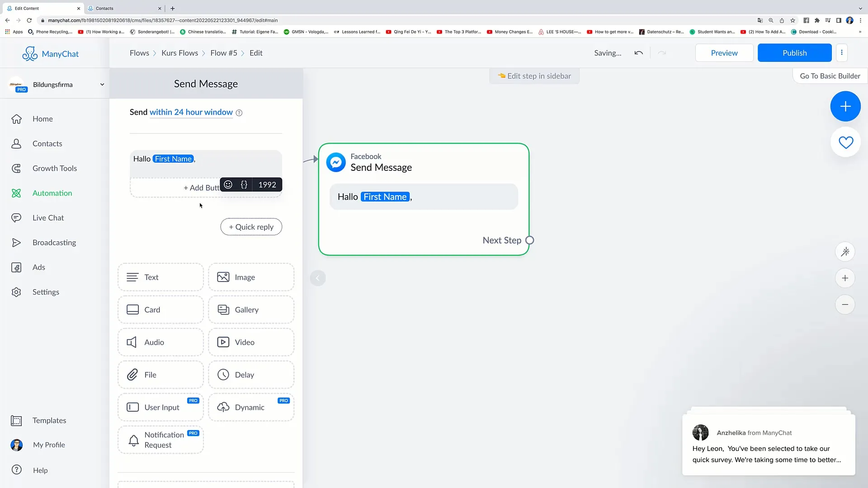Open the emoji picker
Viewport: 868px width, 488px height.
[x=228, y=184]
